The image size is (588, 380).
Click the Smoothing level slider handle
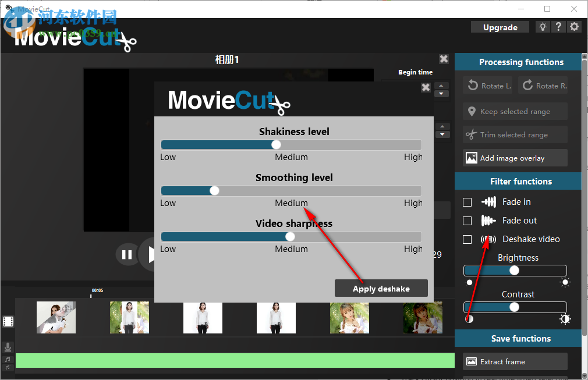click(x=214, y=191)
